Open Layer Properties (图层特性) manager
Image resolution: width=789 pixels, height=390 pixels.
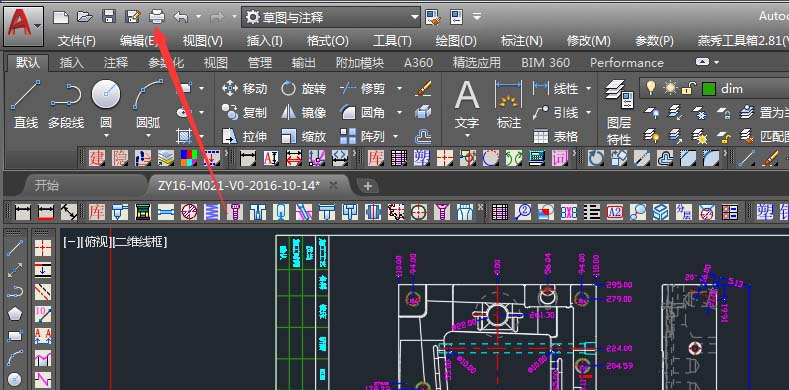pyautogui.click(x=619, y=112)
